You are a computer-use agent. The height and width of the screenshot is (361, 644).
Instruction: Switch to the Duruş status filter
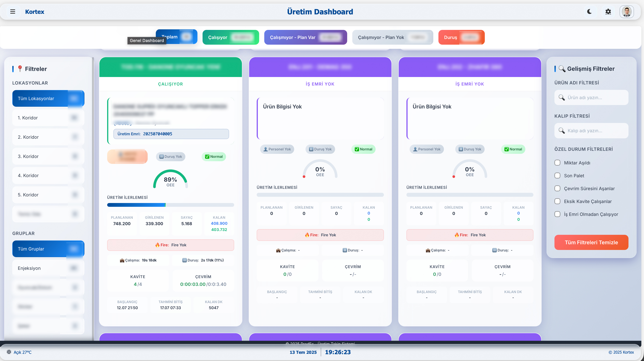click(461, 37)
